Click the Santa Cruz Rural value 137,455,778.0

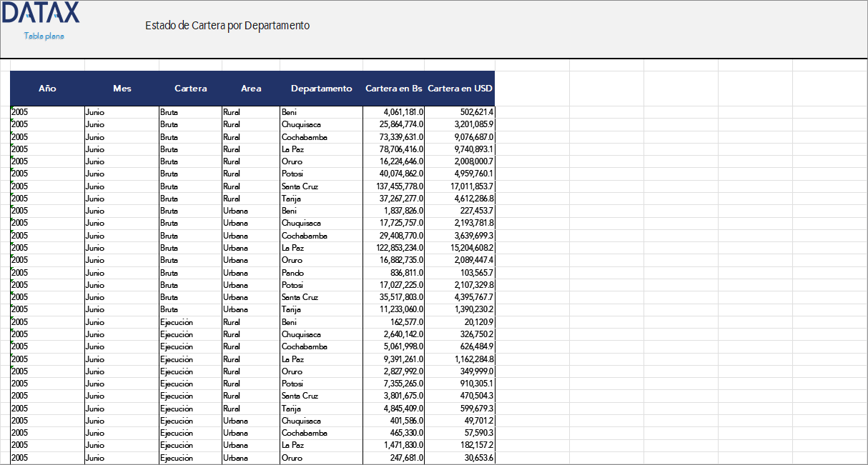[397, 186]
